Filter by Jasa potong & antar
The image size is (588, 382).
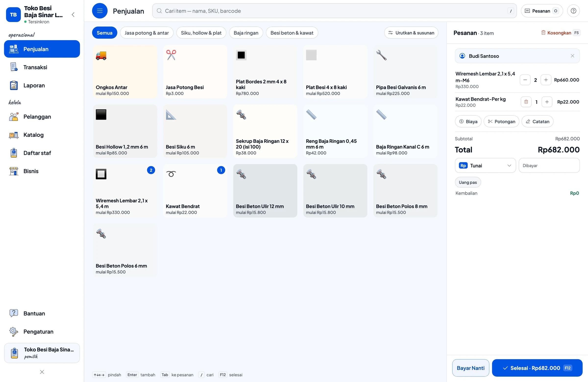pyautogui.click(x=147, y=33)
